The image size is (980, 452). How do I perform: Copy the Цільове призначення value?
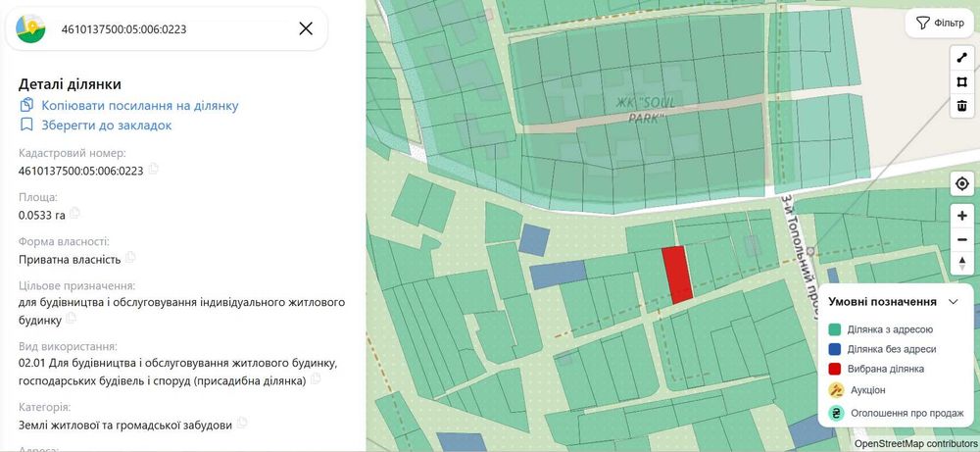[x=72, y=319]
